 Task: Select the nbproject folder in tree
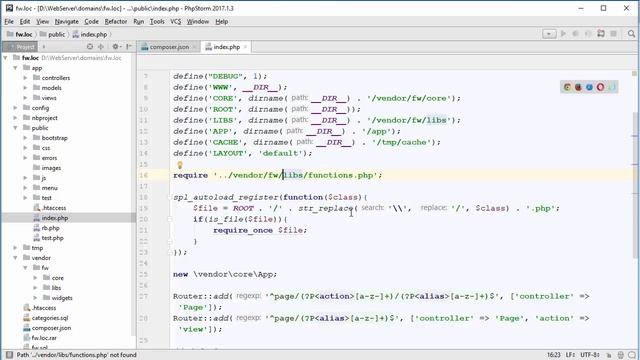tap(44, 118)
